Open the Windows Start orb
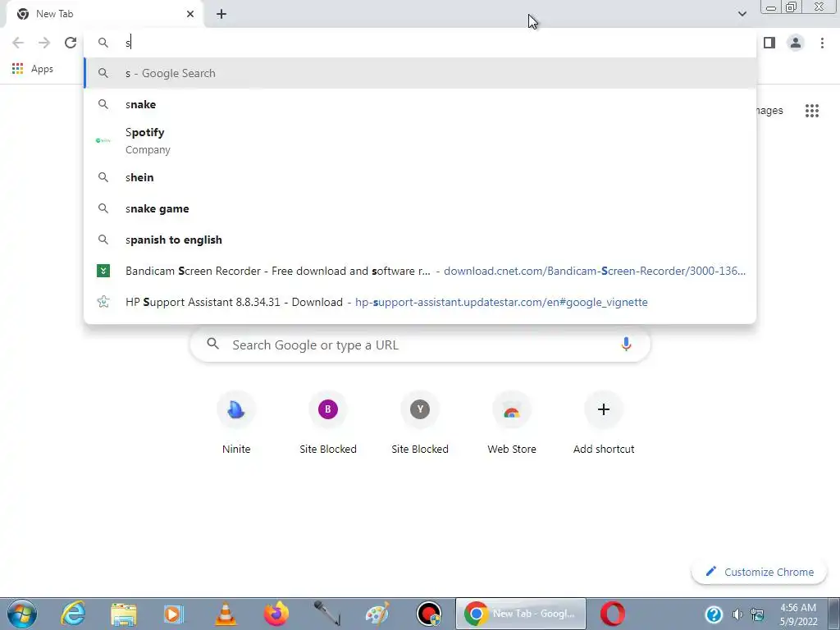The width and height of the screenshot is (840, 630). click(x=22, y=614)
